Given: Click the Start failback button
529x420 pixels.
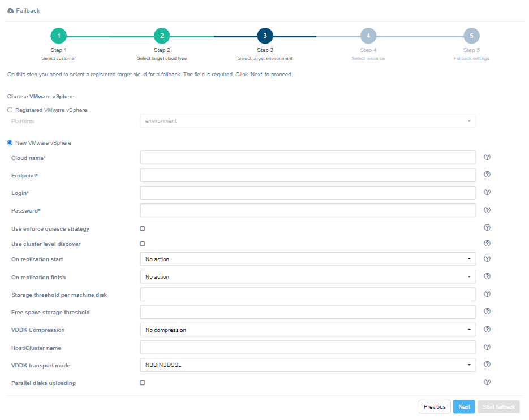Looking at the screenshot, I should (x=498, y=407).
